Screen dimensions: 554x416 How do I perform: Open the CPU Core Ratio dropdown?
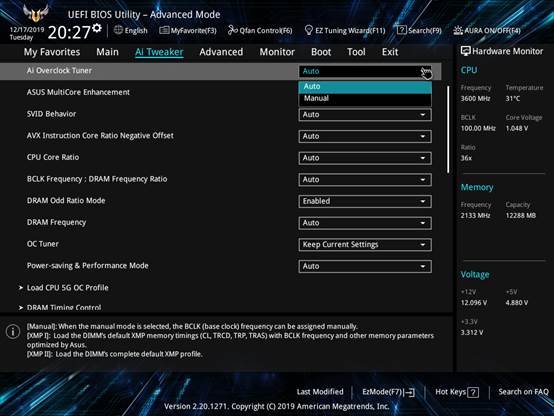[x=365, y=158]
